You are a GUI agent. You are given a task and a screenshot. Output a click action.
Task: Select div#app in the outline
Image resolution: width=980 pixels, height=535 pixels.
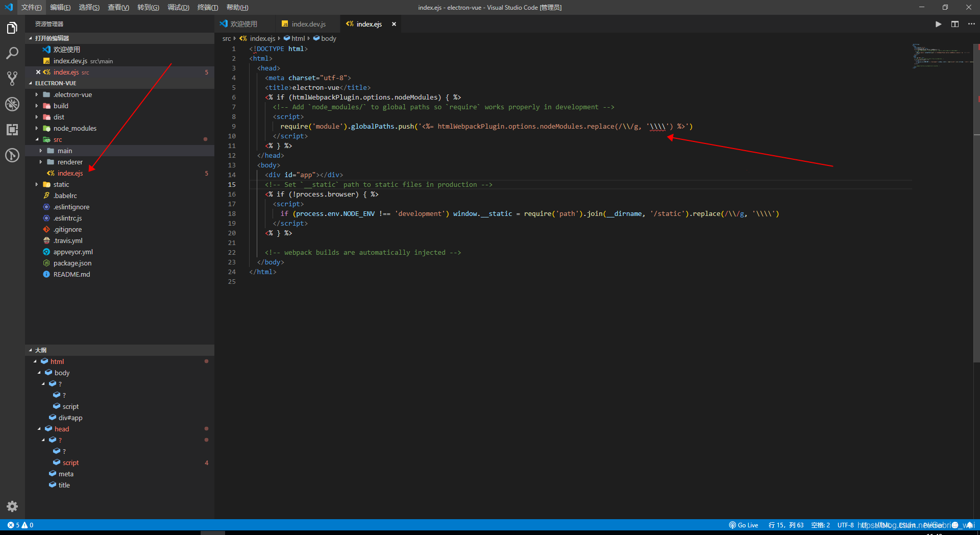coord(120,418)
